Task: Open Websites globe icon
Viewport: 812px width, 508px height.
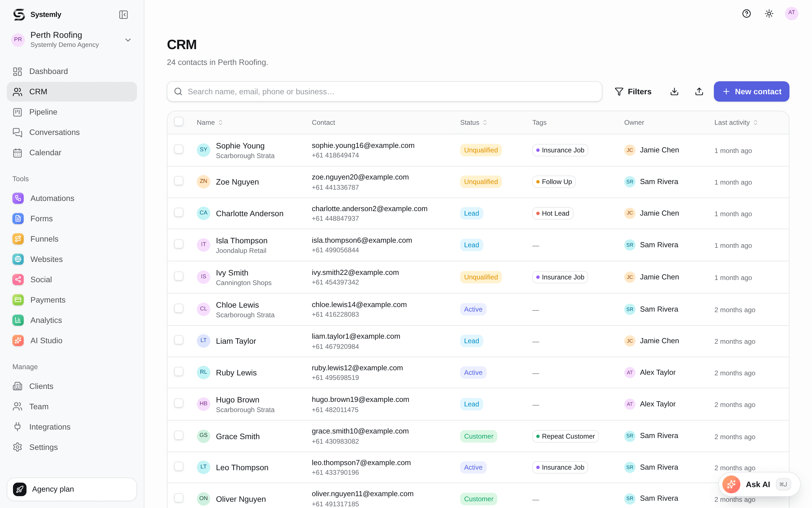Action: [18, 259]
